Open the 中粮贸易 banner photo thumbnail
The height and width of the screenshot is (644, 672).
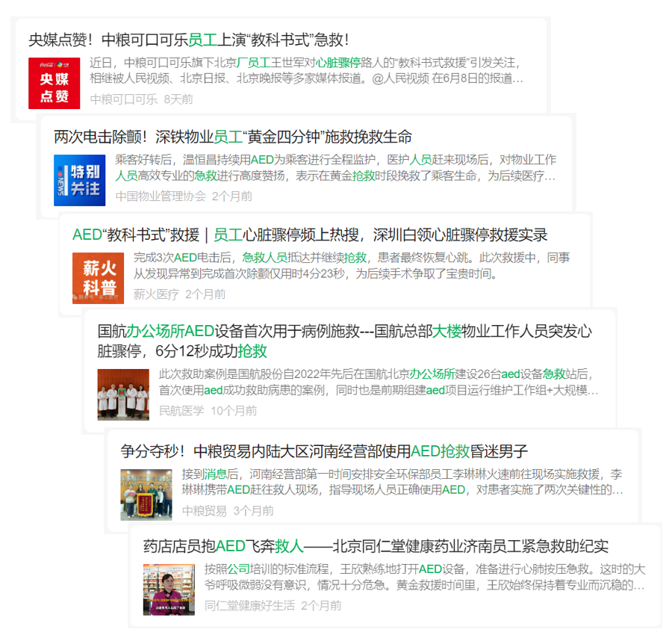(146, 495)
